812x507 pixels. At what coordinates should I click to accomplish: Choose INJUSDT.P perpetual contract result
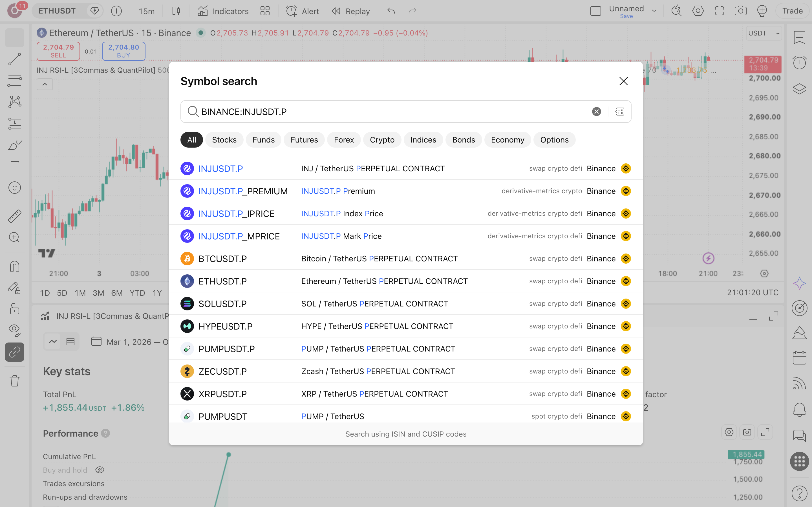406,168
